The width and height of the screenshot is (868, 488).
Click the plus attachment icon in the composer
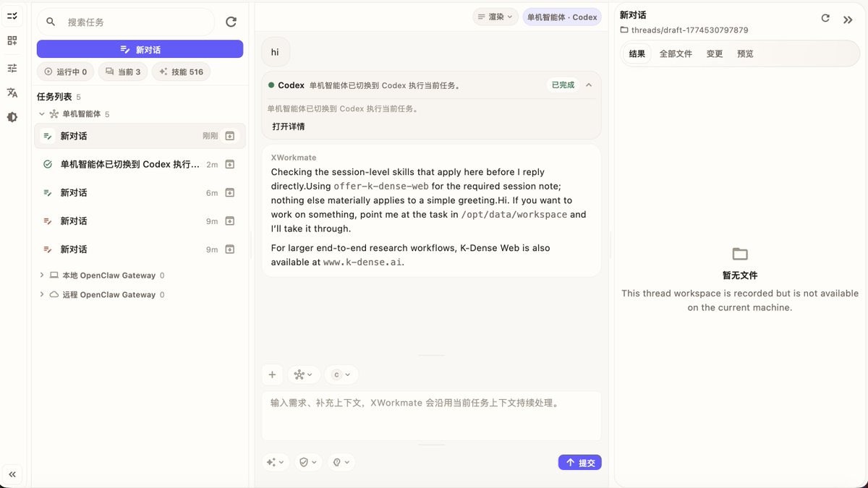(272, 374)
